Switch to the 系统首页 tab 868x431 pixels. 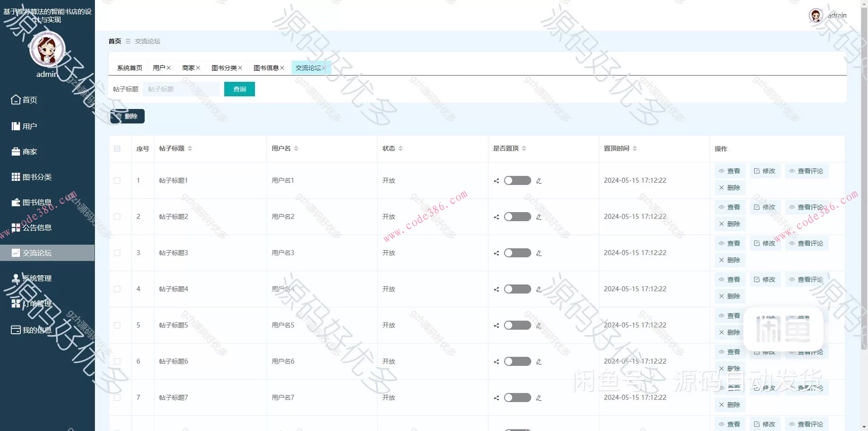tap(130, 68)
